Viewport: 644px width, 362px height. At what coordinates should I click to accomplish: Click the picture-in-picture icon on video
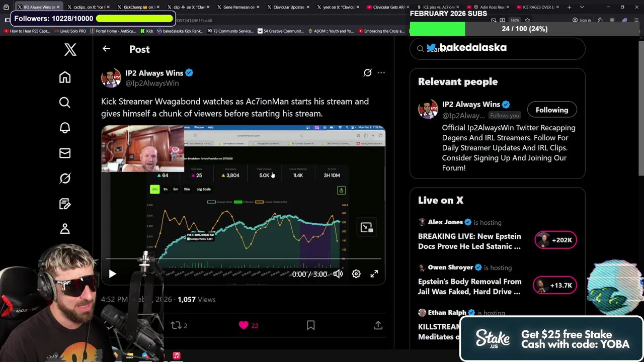coord(367,227)
